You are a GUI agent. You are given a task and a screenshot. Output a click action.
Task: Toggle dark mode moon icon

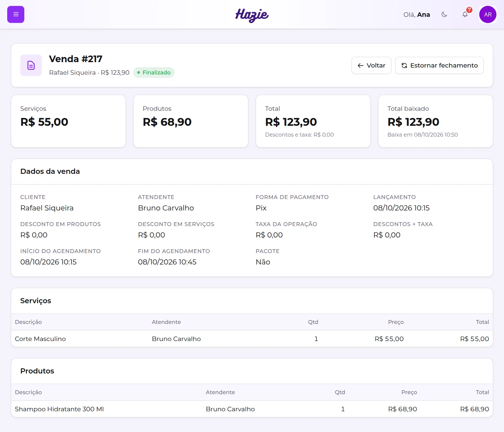click(x=444, y=14)
